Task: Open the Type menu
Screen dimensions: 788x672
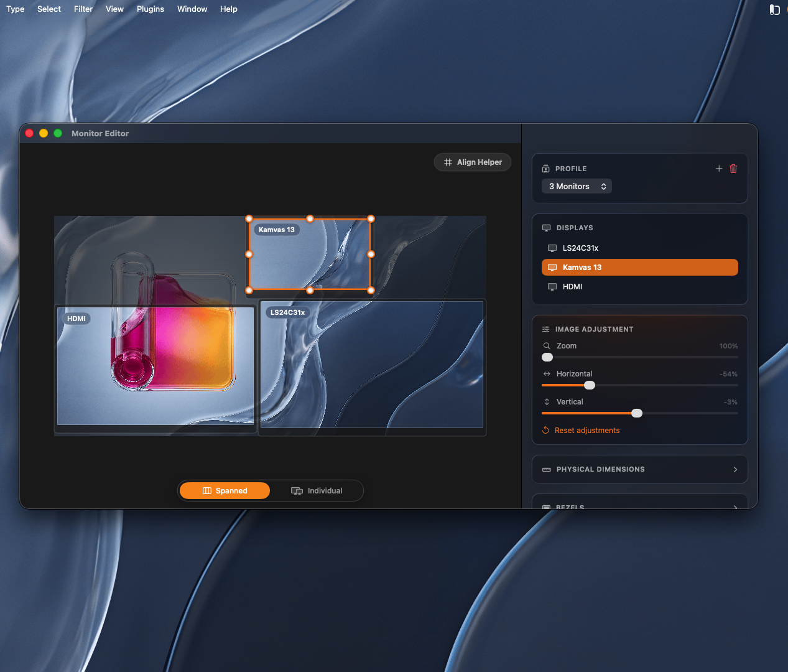Action: pyautogui.click(x=16, y=9)
